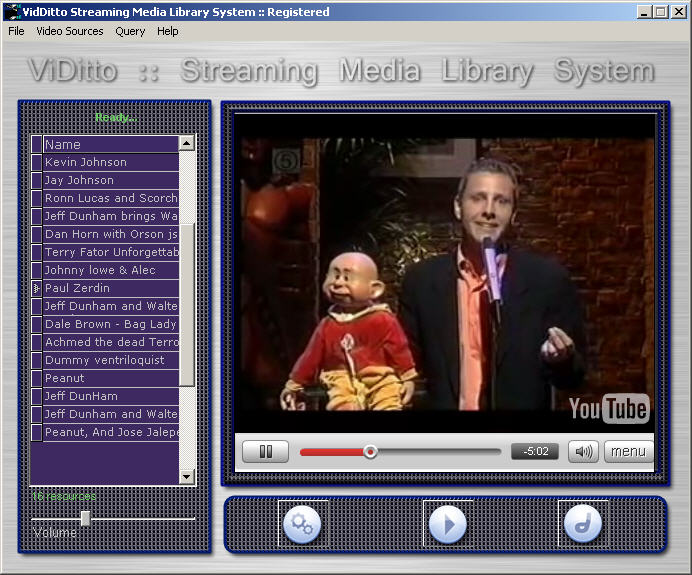Click the YouTube logo on video
This screenshot has height=575, width=692.
click(x=609, y=408)
